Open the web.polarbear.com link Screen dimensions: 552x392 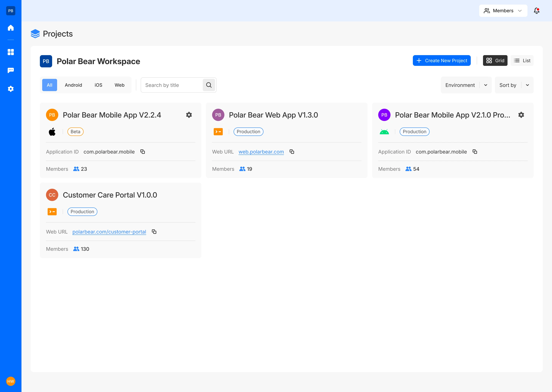click(x=261, y=152)
